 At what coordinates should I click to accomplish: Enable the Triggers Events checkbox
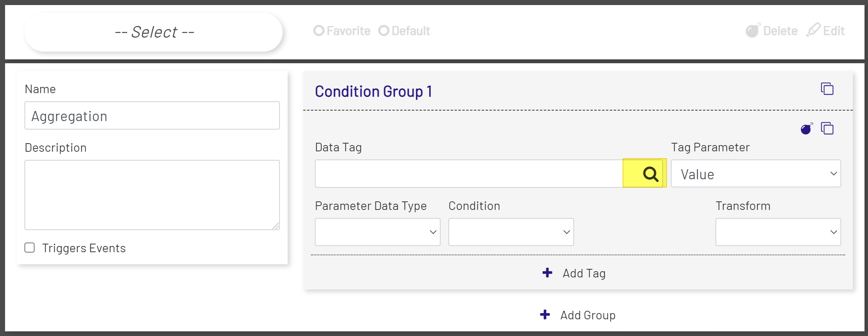[30, 247]
